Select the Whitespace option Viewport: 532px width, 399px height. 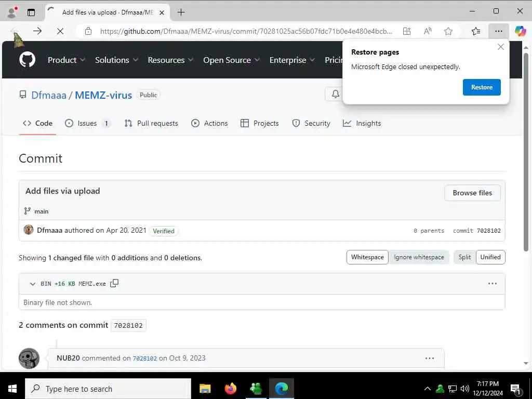[367, 257]
